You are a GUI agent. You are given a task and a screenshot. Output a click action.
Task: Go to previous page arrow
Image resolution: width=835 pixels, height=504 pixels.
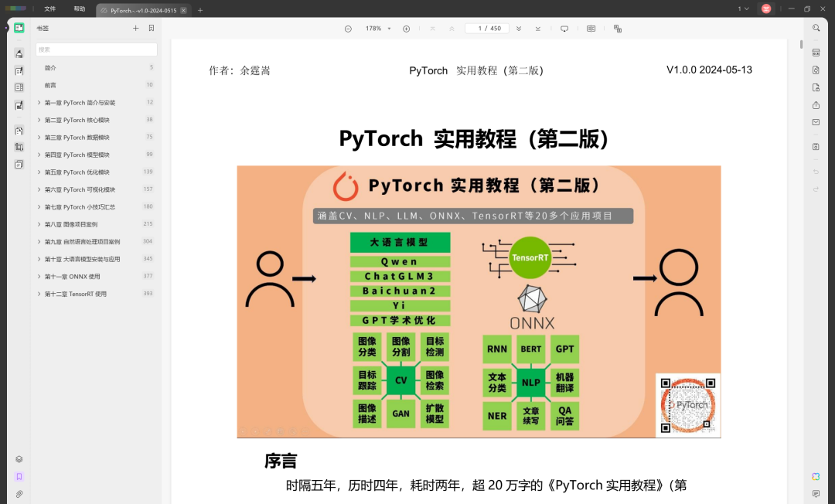pos(452,29)
